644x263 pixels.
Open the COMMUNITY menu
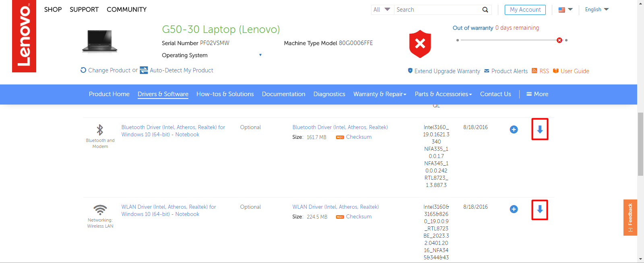tap(126, 9)
